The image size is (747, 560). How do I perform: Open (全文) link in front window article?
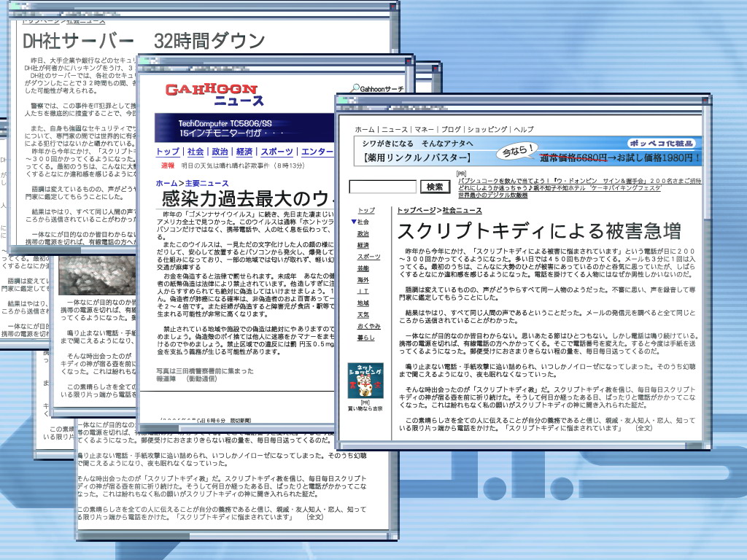click(644, 428)
